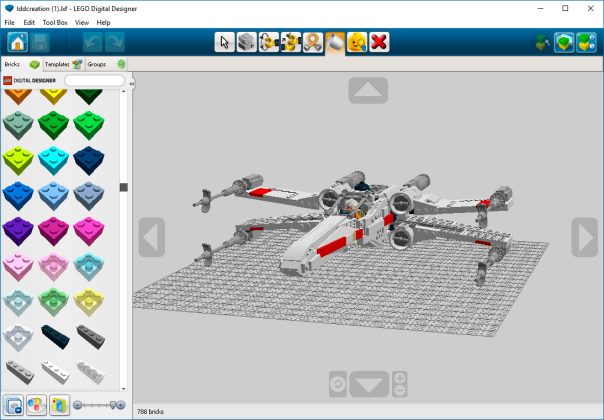
Task: Open the Tool Box menu
Action: click(x=55, y=22)
